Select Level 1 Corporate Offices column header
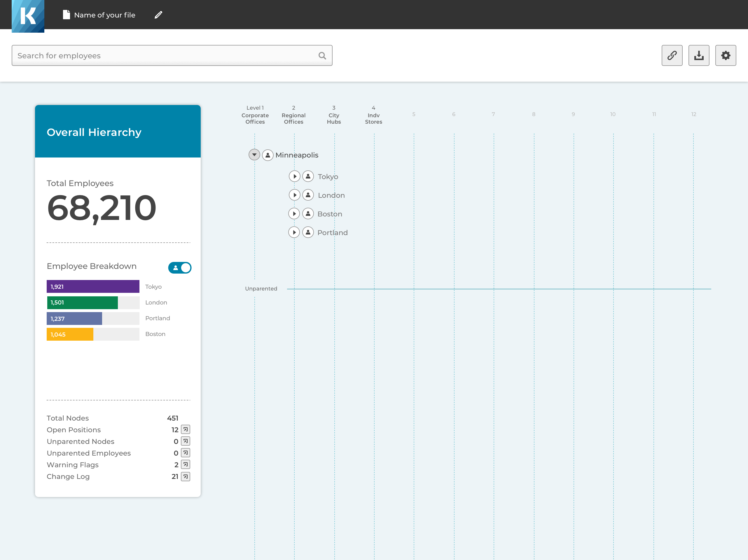This screenshot has height=560, width=748. [x=255, y=115]
